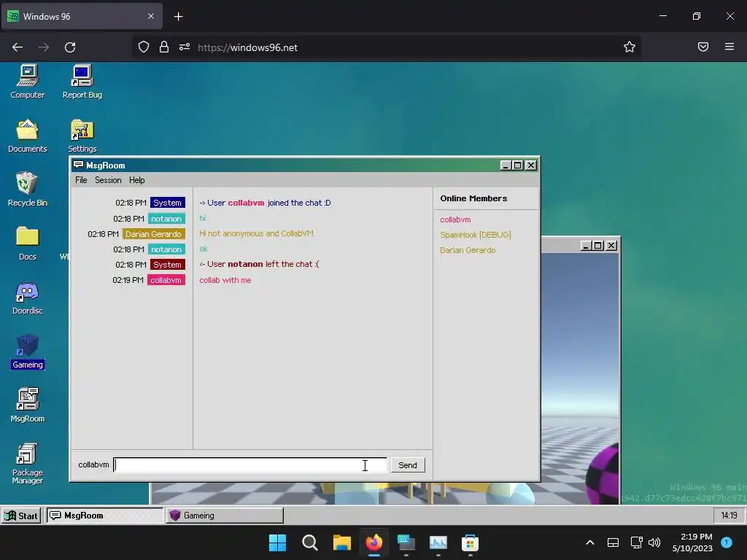Click the tracking protection shield icon
Screen dimensions: 747x560
point(144,47)
